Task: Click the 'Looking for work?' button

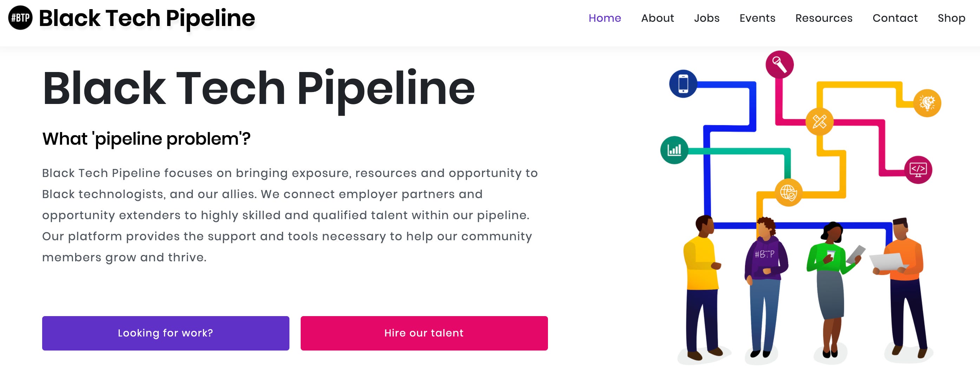Action: click(x=165, y=333)
